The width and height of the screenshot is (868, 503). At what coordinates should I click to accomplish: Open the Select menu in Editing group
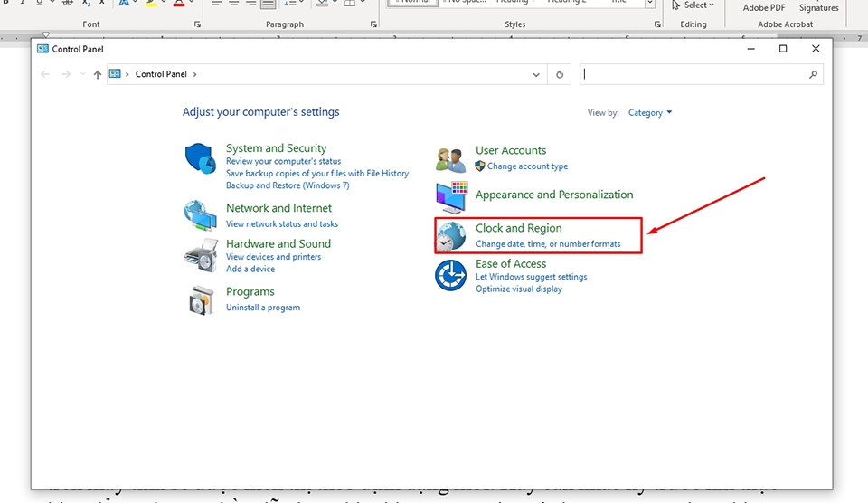[x=693, y=5]
